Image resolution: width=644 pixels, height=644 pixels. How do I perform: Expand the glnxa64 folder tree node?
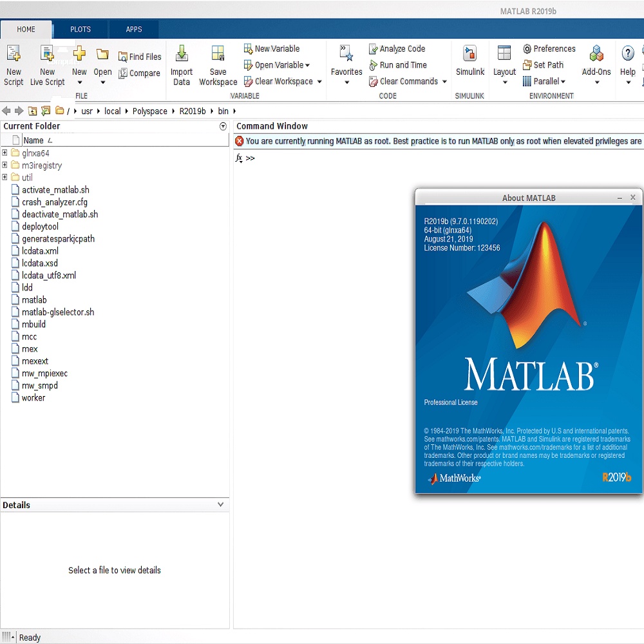pos(5,153)
